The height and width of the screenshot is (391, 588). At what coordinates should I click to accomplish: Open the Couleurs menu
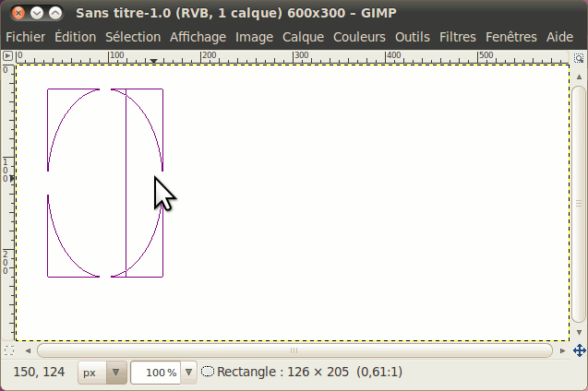coord(360,37)
